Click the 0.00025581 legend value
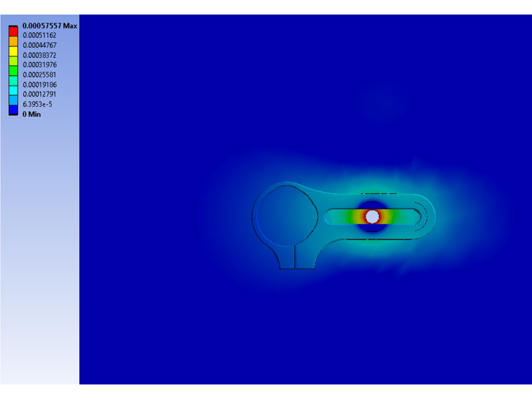Viewport: 532px width, 399px height. tap(40, 74)
